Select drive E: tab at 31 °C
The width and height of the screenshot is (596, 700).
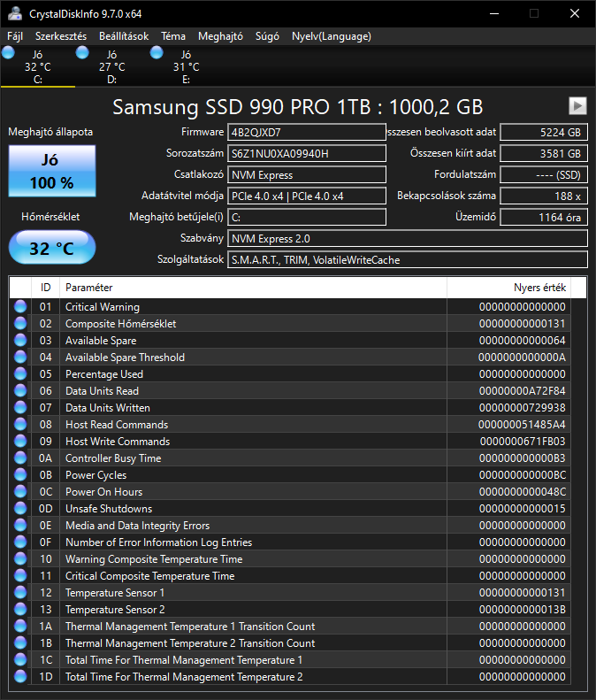pos(186,66)
